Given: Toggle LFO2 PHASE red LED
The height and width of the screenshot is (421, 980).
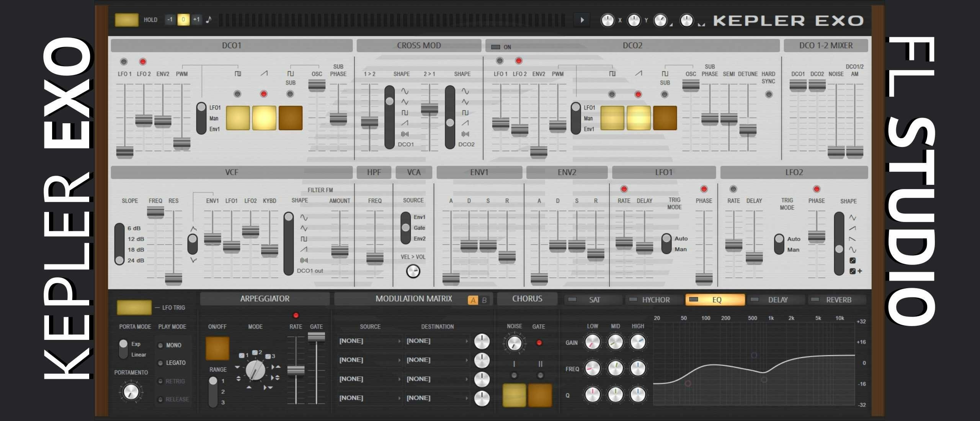Looking at the screenshot, I should pos(817,189).
